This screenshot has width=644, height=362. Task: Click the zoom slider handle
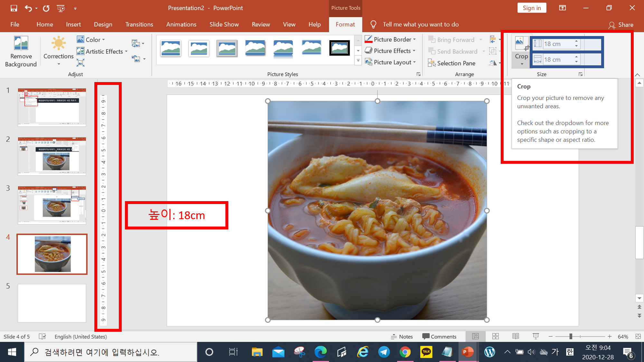coord(571,336)
